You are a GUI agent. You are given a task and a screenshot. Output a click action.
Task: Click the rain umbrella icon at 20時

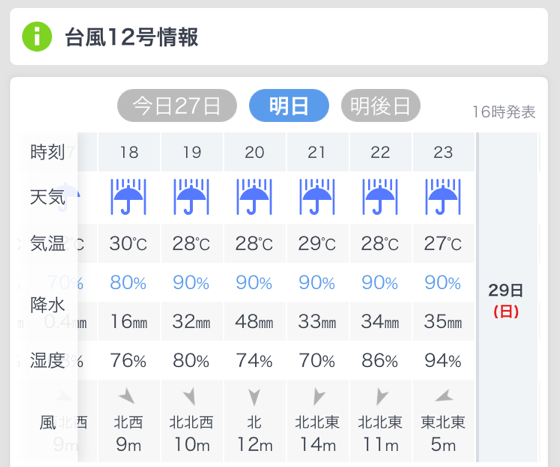[254, 197]
